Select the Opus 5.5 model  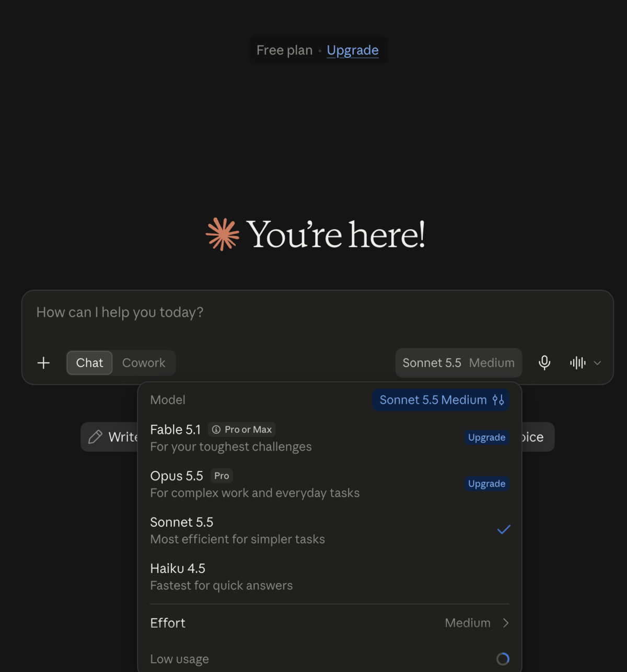tap(329, 484)
